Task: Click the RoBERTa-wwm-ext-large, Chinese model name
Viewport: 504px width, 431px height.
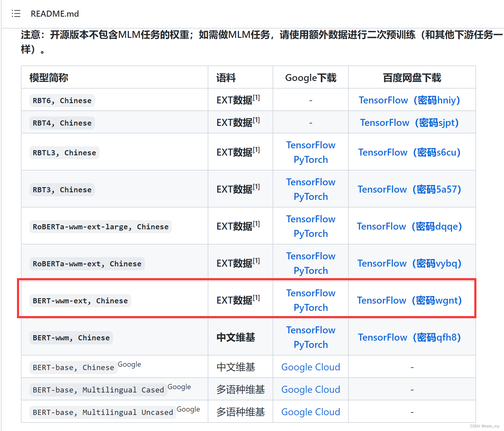Action: [101, 227]
